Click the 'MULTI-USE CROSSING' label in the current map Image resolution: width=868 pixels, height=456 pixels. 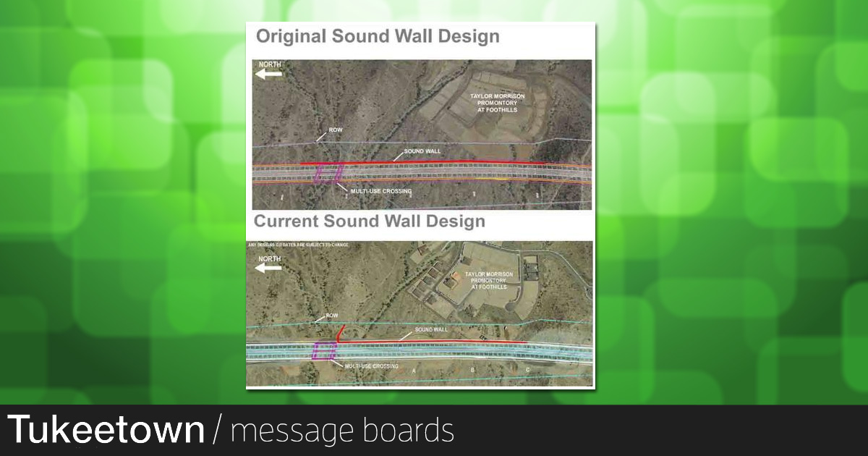coord(372,366)
